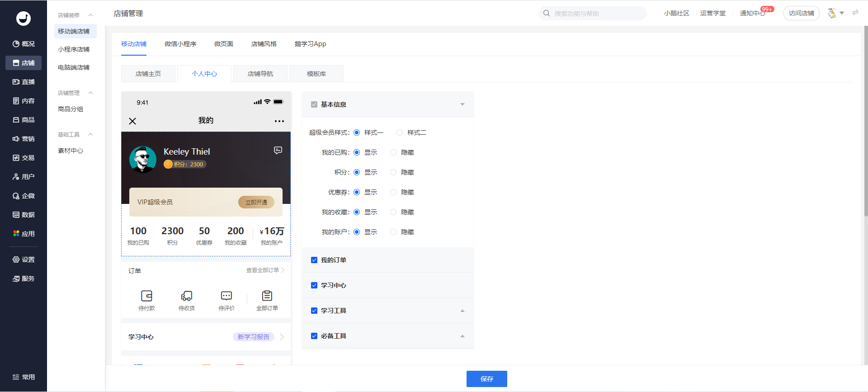
Task: Close the phone preview with X icon
Action: [132, 121]
